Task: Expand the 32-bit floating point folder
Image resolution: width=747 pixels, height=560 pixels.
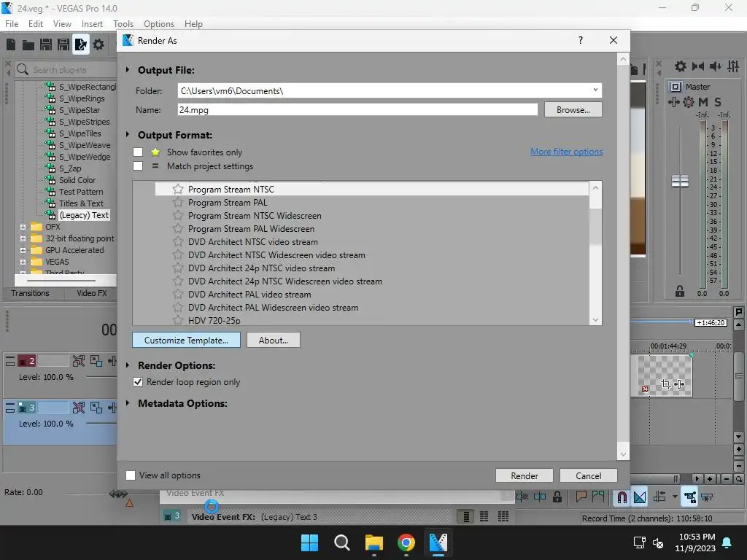Action: [23, 238]
